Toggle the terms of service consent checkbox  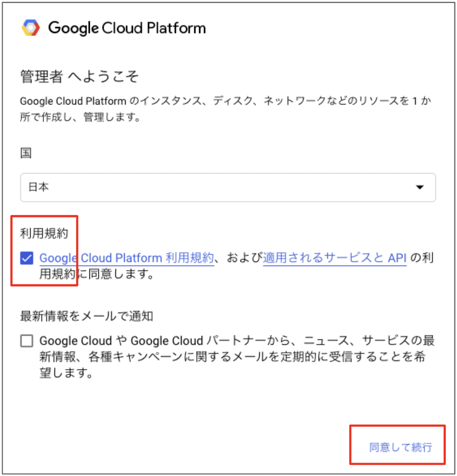pos(27,258)
